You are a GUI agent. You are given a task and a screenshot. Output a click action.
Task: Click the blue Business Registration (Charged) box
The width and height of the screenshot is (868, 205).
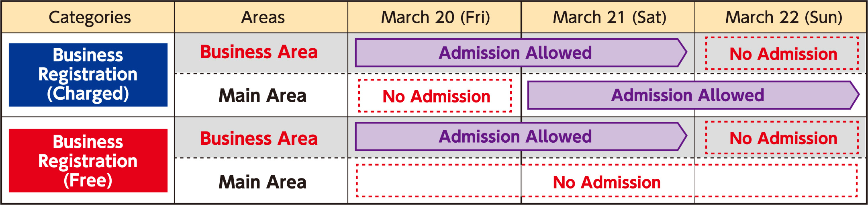[88, 75]
